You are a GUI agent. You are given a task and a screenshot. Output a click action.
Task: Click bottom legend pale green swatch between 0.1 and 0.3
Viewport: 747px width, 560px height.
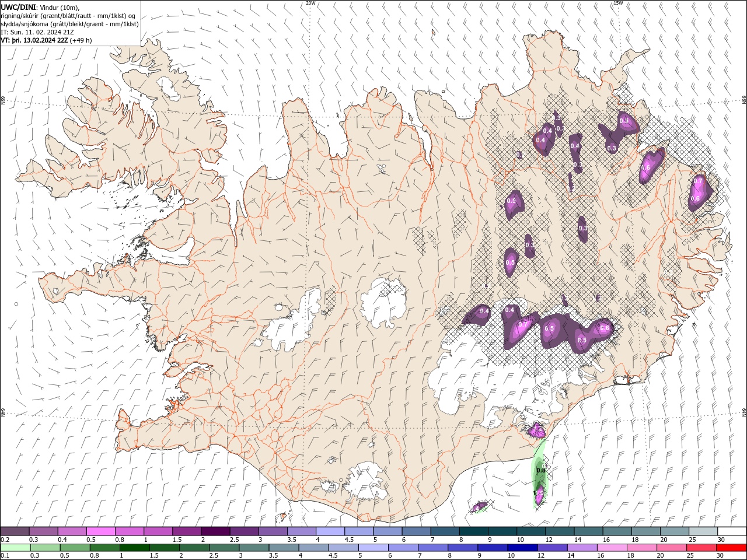tap(15, 548)
